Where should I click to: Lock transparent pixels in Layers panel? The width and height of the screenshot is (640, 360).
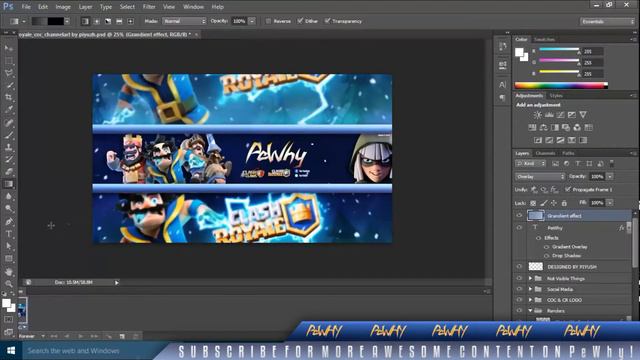click(533, 203)
